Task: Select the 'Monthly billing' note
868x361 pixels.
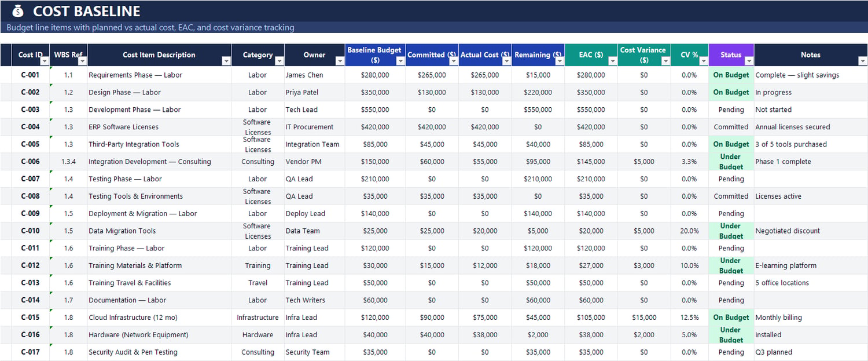Action: (x=811, y=318)
